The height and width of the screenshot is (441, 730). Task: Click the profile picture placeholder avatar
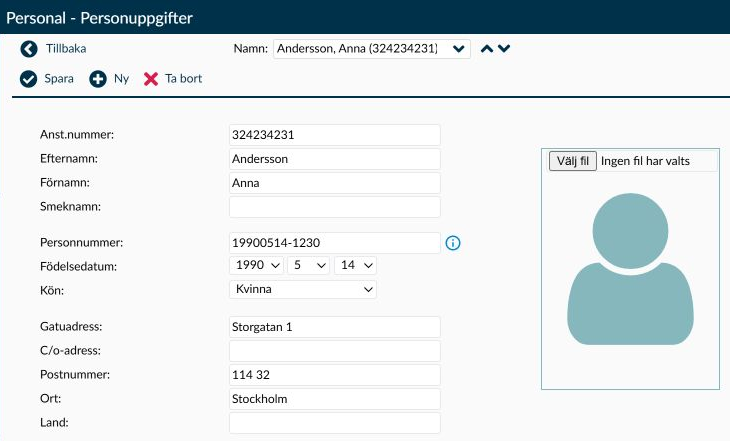click(630, 269)
